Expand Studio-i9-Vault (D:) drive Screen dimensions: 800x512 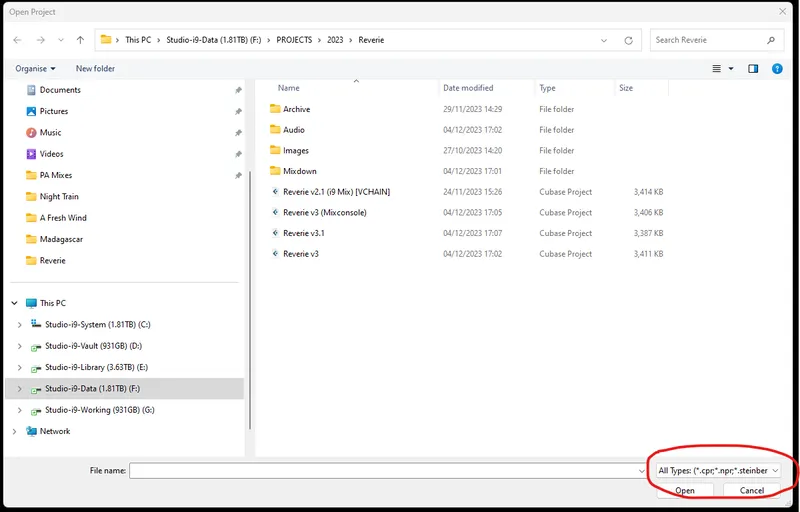coord(19,346)
